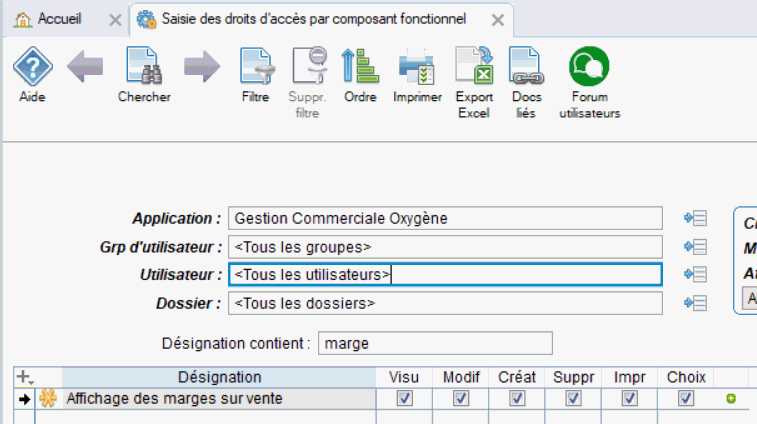Click the Désignation contient text field

click(435, 344)
